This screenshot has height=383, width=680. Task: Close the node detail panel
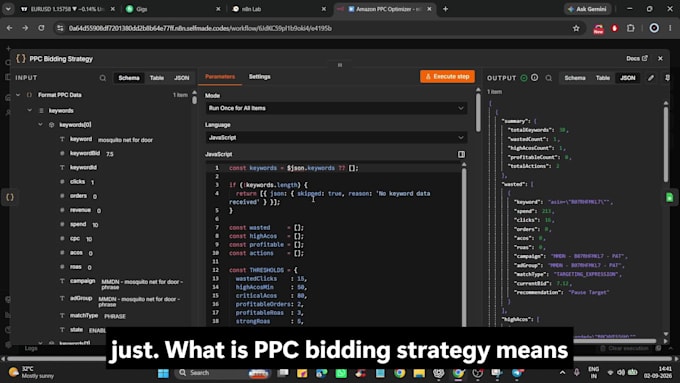pyautogui.click(x=660, y=58)
